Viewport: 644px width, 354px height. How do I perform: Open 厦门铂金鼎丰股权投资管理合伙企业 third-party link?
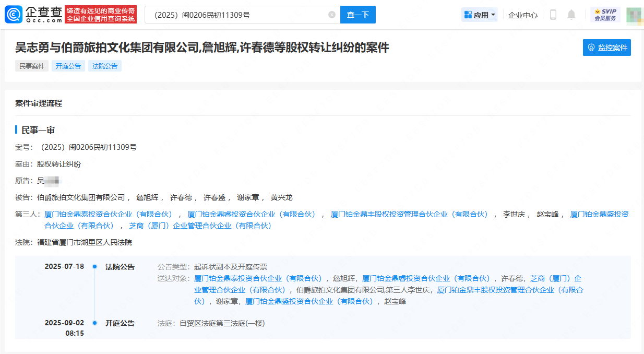pyautogui.click(x=409, y=214)
